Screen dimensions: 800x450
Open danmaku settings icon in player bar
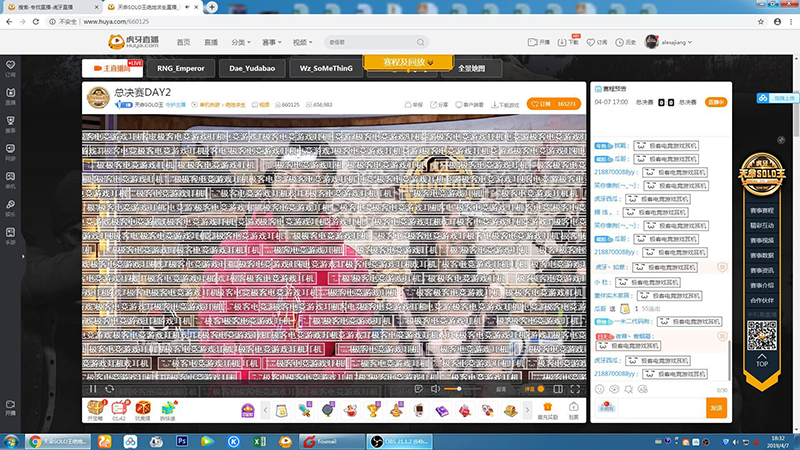pyautogui.click(x=419, y=389)
